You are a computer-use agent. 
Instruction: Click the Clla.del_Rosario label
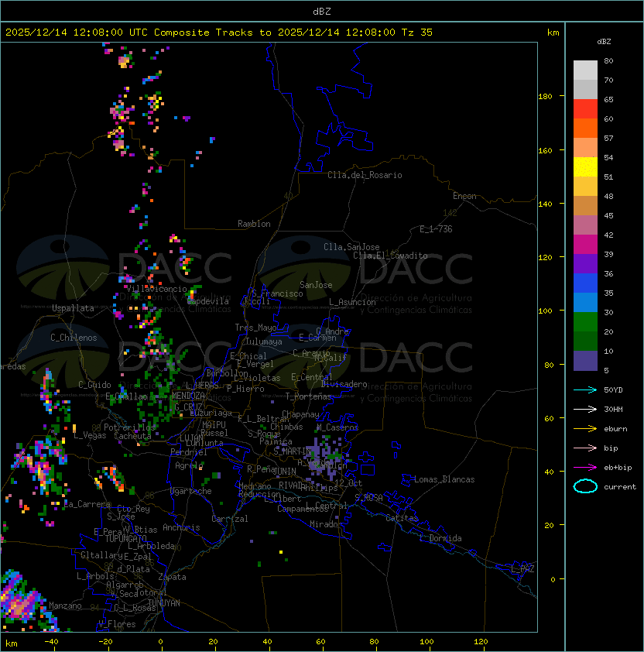point(365,175)
